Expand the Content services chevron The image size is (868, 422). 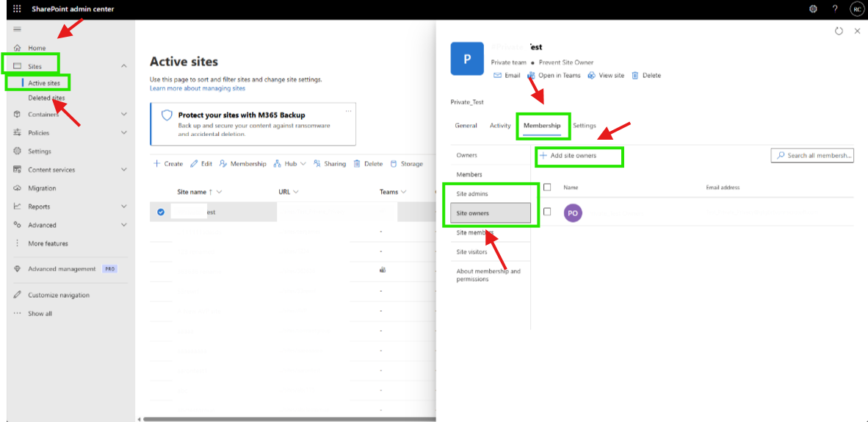[x=123, y=170]
